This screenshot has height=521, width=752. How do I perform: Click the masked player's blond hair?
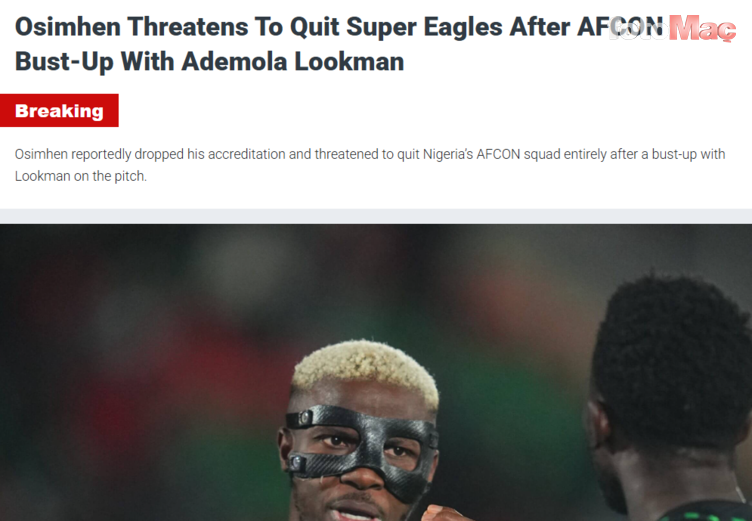point(365,369)
